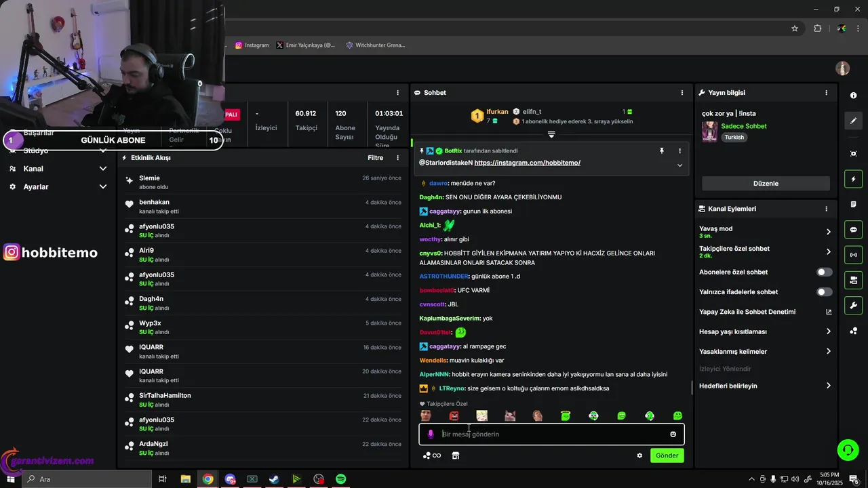The image size is (868, 488).
Task: Unpin the pinned BotRix message
Action: click(662, 151)
